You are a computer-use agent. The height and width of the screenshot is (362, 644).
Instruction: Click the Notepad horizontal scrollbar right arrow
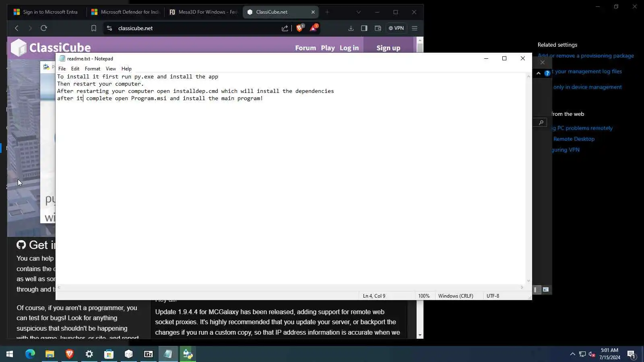coord(522,287)
